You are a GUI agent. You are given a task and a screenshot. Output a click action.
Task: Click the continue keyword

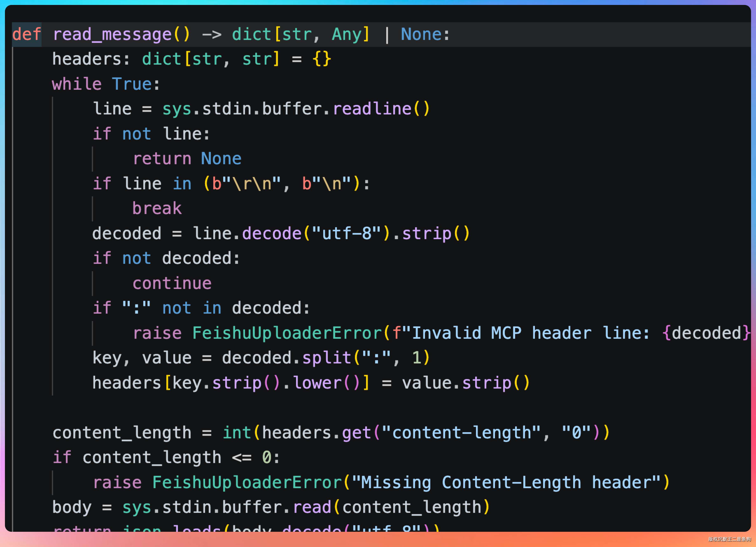pos(172,284)
